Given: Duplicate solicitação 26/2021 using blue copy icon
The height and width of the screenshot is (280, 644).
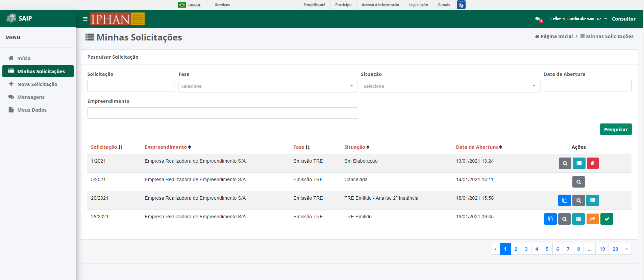Looking at the screenshot, I should pos(550,219).
